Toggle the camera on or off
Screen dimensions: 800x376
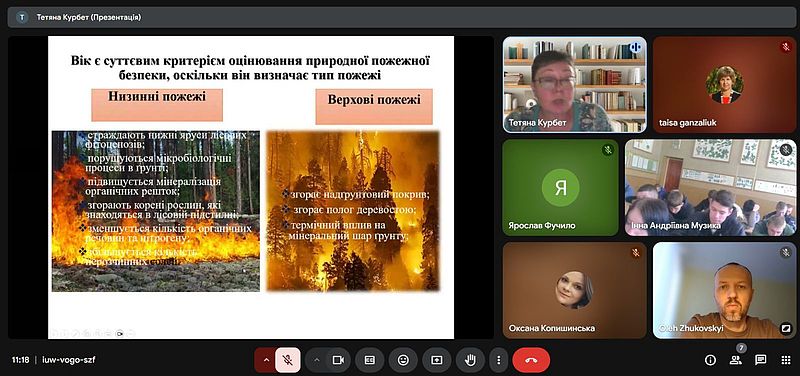[x=338, y=360]
